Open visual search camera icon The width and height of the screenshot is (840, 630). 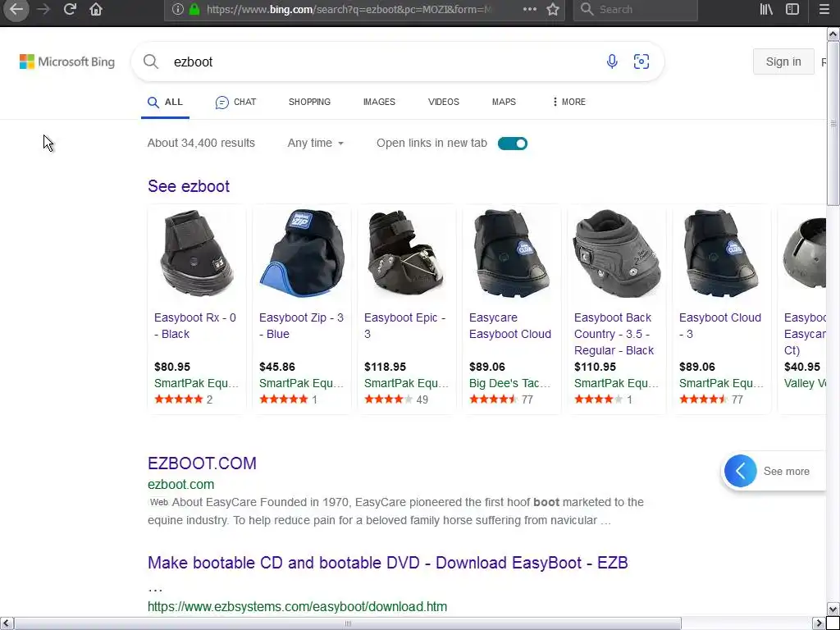641,62
